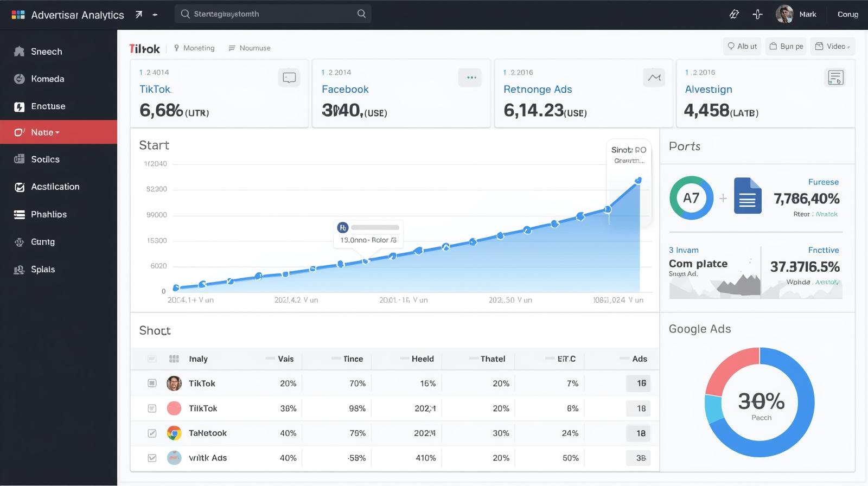Click the blue document icon in Ports panel

[748, 196]
